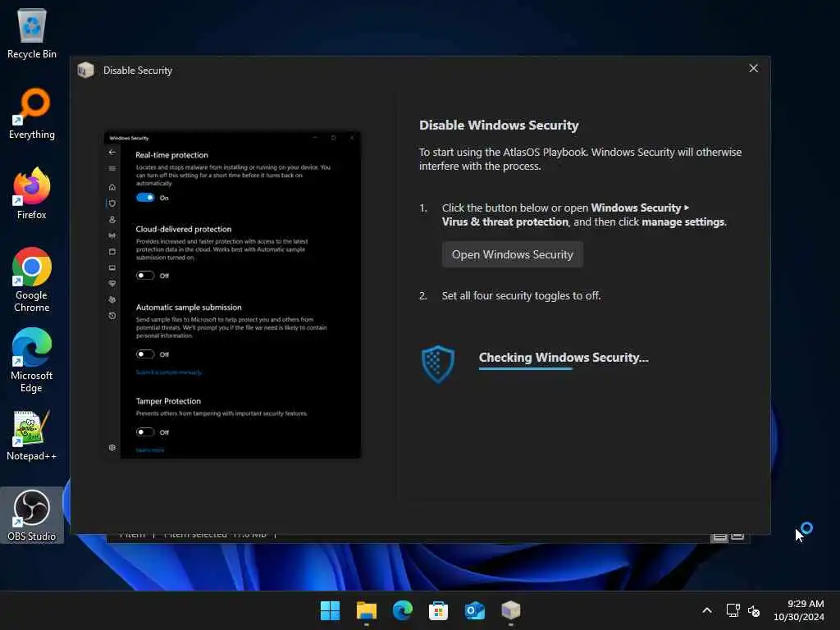840x630 pixels.
Task: Click the AME Wizard box icon in title bar
Action: [85, 71]
